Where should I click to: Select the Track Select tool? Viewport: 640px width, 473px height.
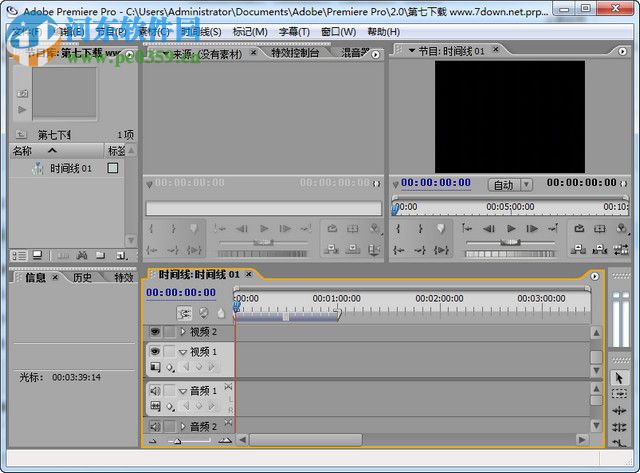(619, 394)
